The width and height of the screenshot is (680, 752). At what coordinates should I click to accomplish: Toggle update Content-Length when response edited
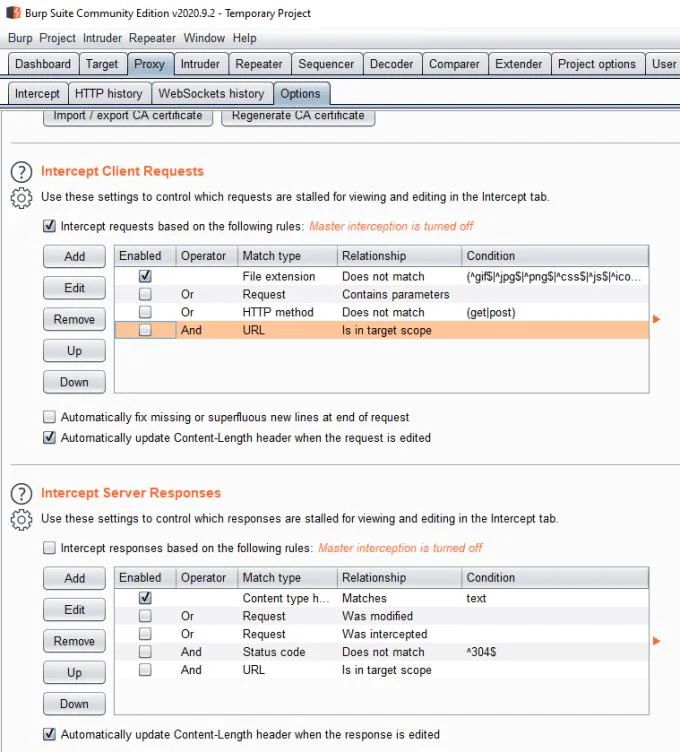point(49,734)
